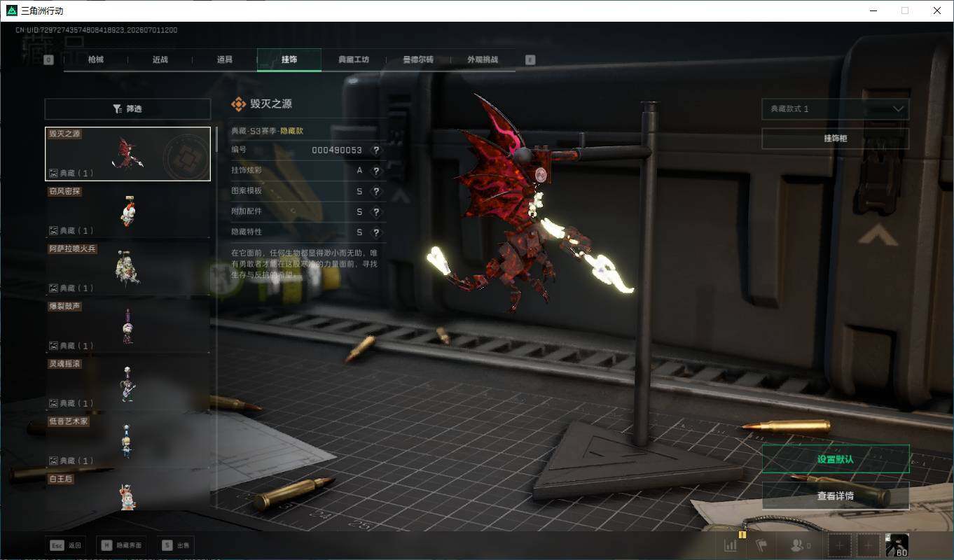Open the 挂饰柜 button
The height and width of the screenshot is (560, 954).
pos(836,139)
